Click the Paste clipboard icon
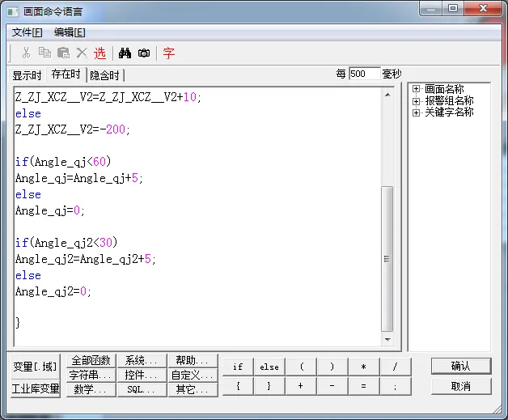This screenshot has width=508, height=420. point(63,53)
